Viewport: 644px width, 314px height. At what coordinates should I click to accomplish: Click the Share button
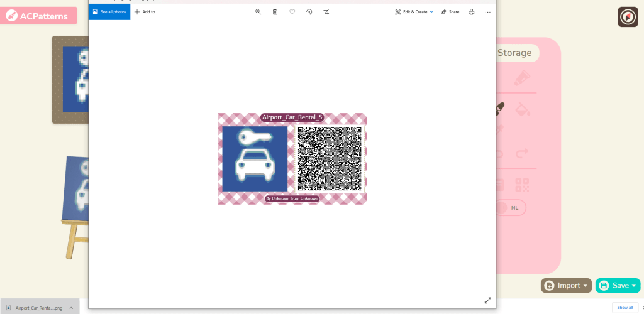point(450,12)
